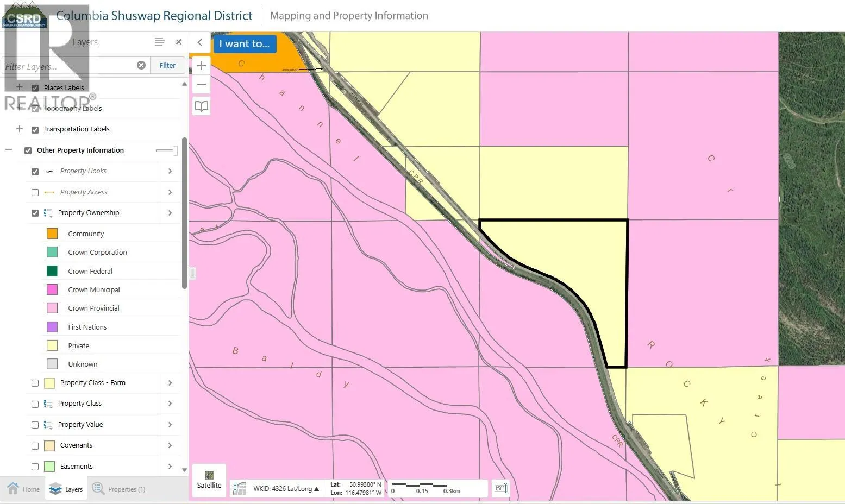This screenshot has height=504, width=845.
Task: Open the Layers panel menu icon
Action: click(159, 42)
